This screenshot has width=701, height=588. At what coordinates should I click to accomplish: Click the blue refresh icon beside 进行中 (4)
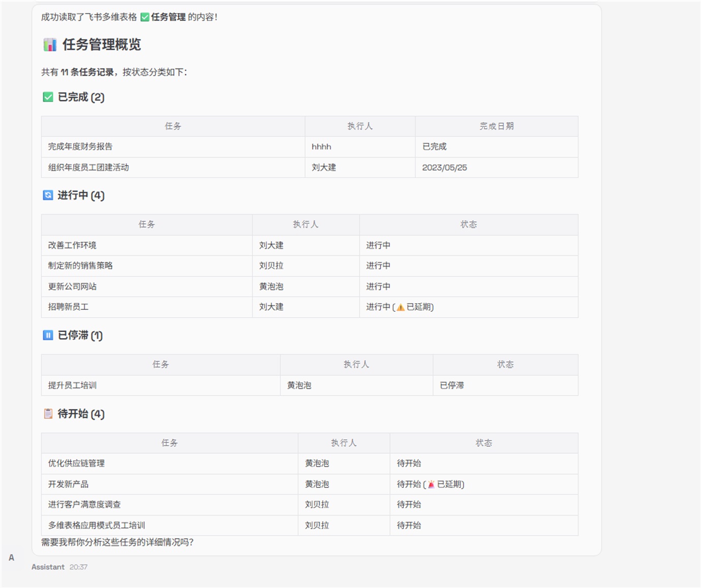coord(48,195)
